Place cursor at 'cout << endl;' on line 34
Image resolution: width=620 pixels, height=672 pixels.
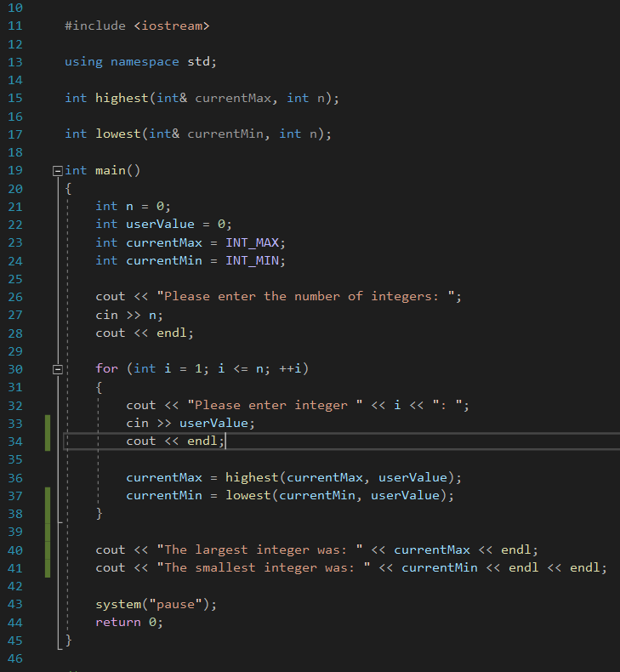tap(175, 441)
